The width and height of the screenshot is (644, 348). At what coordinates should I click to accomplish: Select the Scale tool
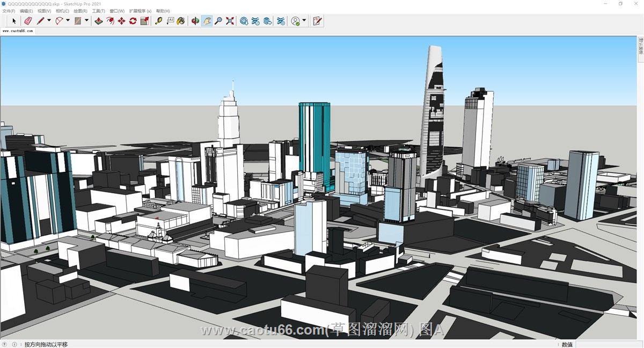(x=144, y=21)
